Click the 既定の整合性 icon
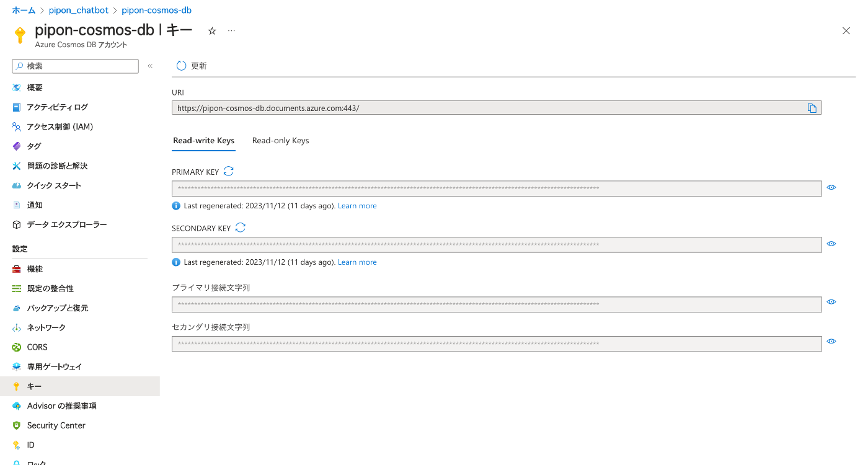868x465 pixels. pyautogui.click(x=17, y=289)
